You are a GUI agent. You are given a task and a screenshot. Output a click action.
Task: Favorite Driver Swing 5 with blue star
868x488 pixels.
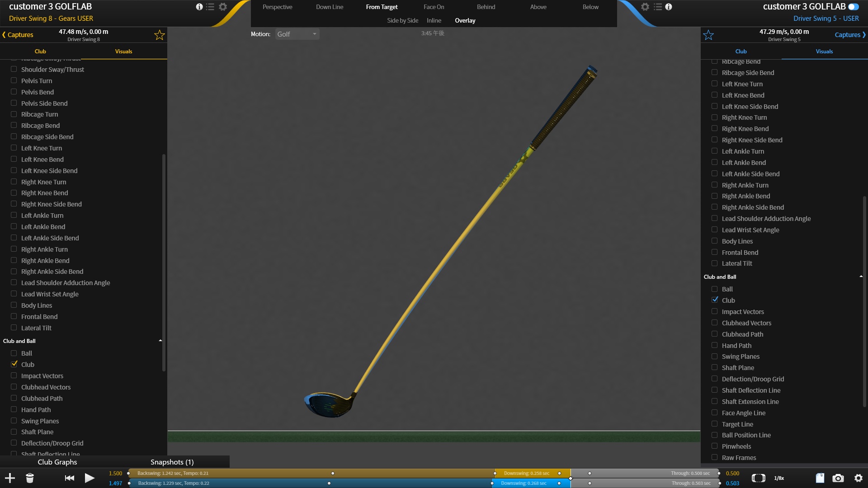pos(708,35)
